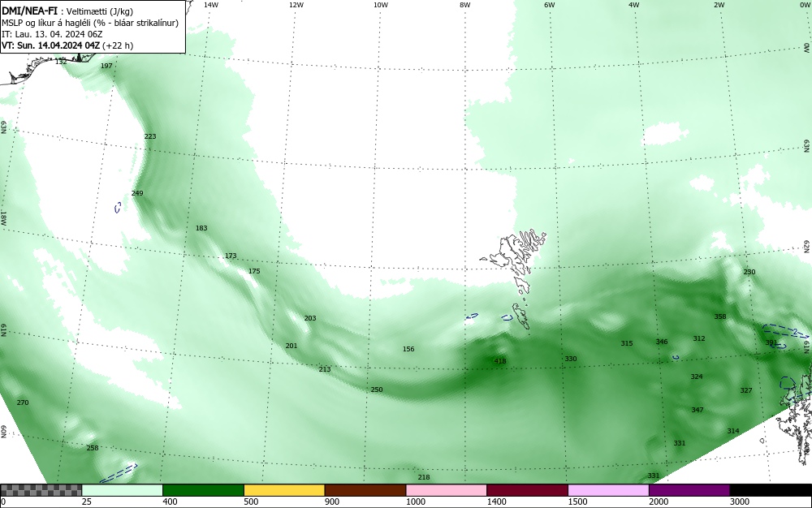The width and height of the screenshot is (812, 508).
Task: Click the 391 value label
Action: [771, 342]
